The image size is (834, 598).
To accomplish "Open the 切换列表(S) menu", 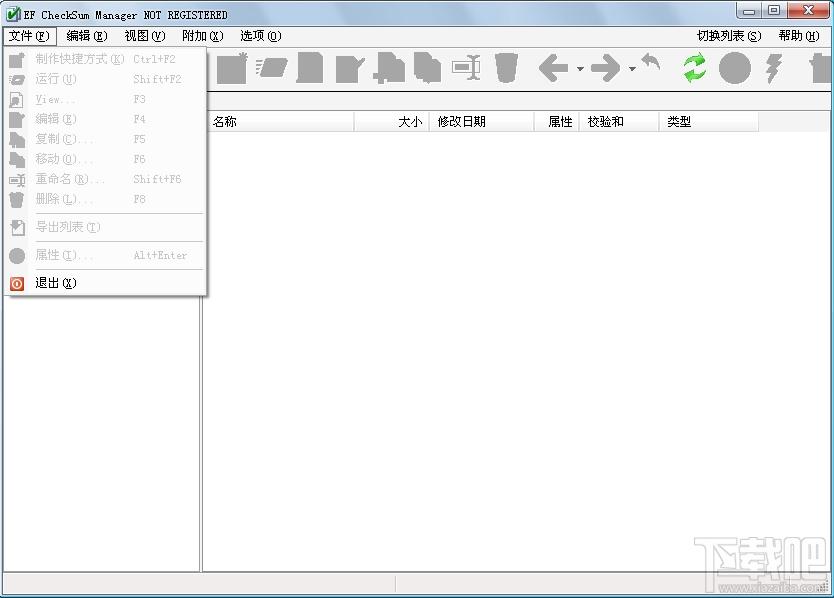I will pos(729,36).
